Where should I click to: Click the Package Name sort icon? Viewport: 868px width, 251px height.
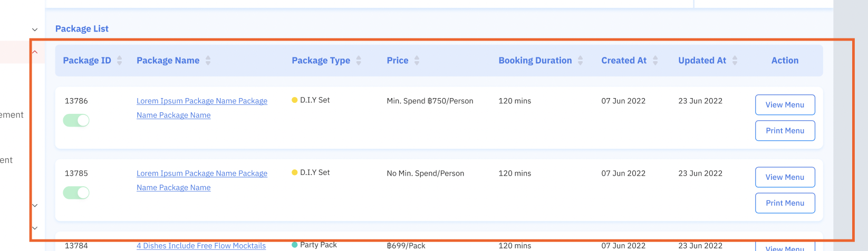tap(208, 61)
